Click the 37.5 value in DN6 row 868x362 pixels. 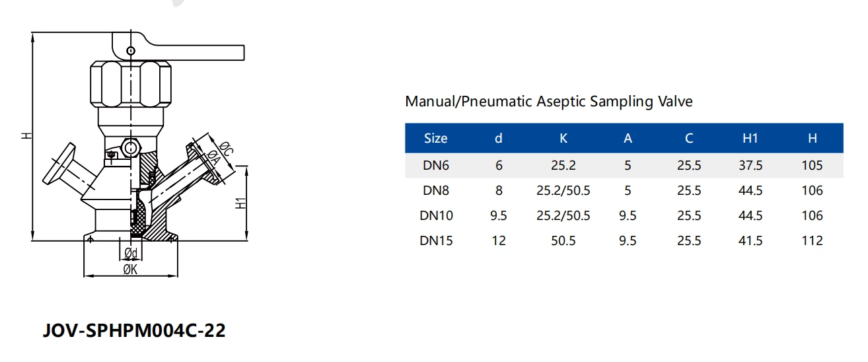pyautogui.click(x=750, y=165)
